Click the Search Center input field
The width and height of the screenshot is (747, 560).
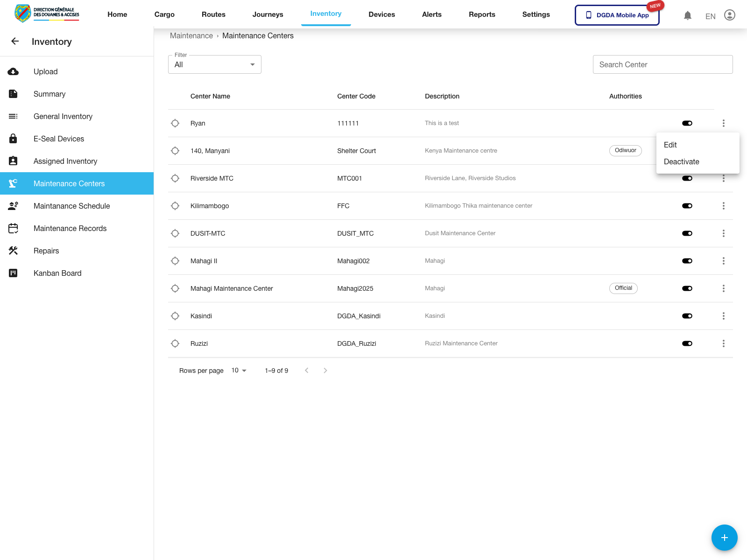662,65
